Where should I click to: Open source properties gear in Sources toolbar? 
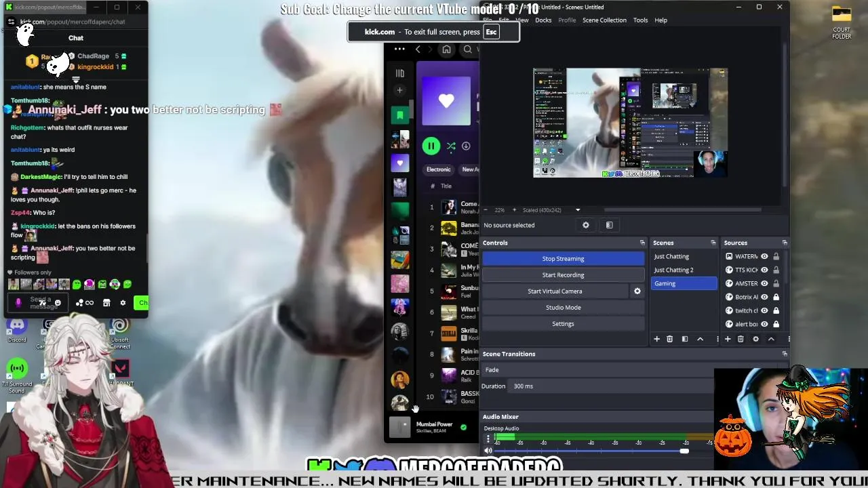755,339
